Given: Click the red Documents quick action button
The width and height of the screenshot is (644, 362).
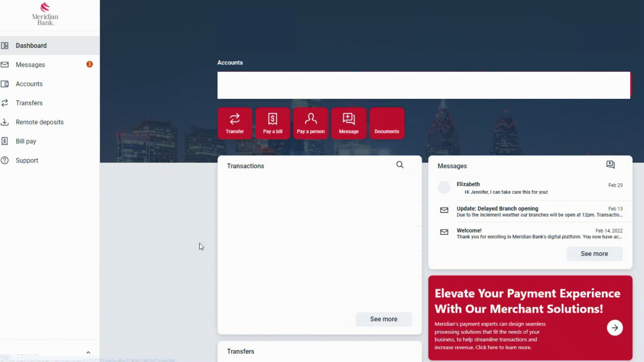Looking at the screenshot, I should pyautogui.click(x=387, y=123).
